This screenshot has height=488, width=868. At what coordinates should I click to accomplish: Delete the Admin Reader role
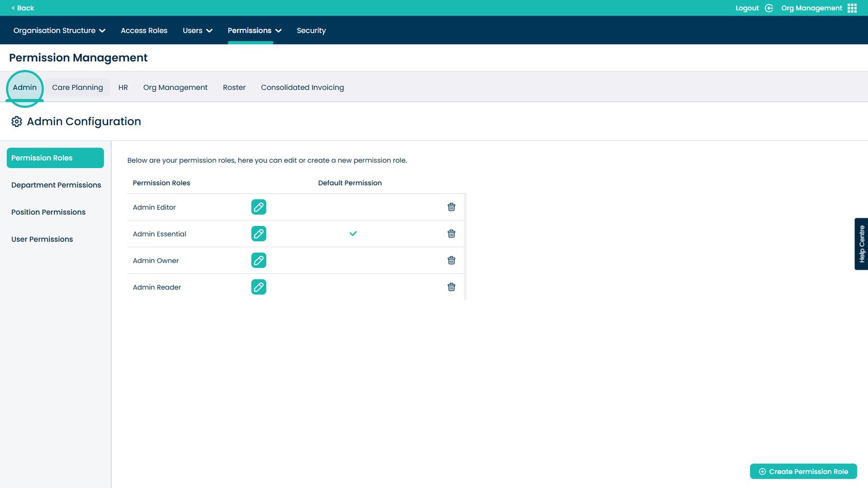[x=451, y=287]
